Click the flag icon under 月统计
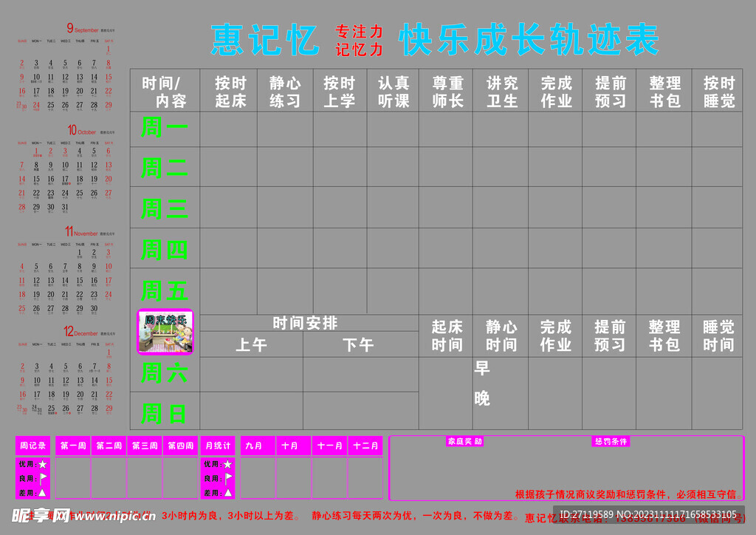This screenshot has width=756, height=535. tap(229, 478)
